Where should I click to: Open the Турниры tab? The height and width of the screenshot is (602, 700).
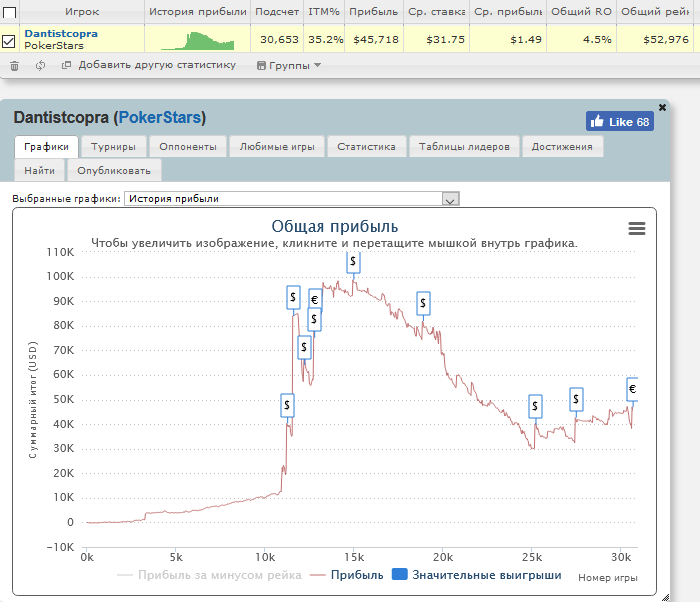pyautogui.click(x=113, y=147)
